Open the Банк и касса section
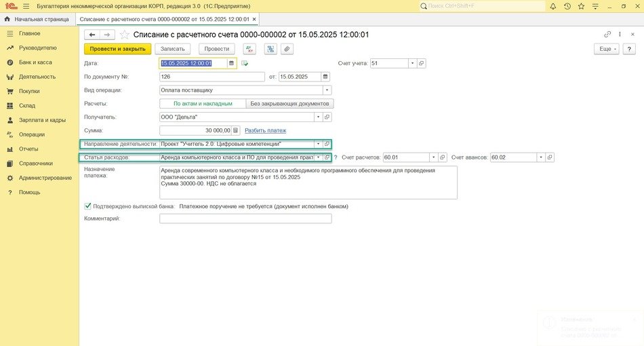Screen dimensions: 644x346 (x=35, y=62)
